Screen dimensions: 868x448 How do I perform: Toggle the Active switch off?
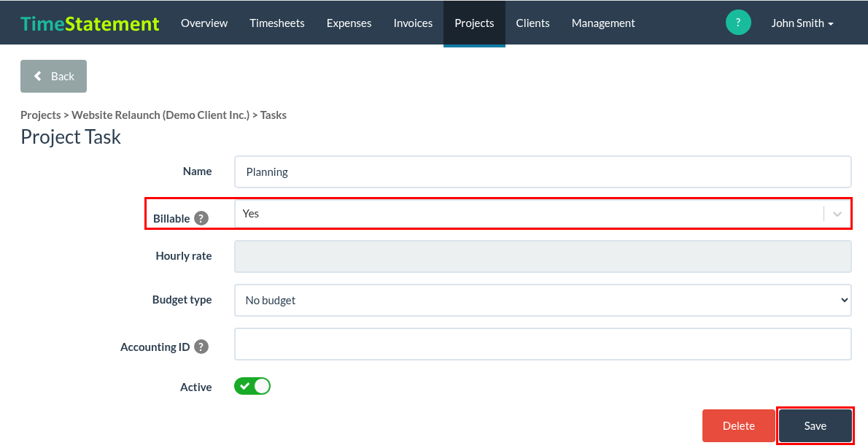252,386
